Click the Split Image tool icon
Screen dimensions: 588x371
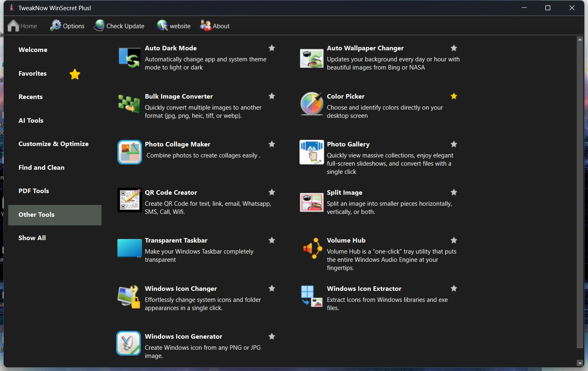tap(312, 202)
